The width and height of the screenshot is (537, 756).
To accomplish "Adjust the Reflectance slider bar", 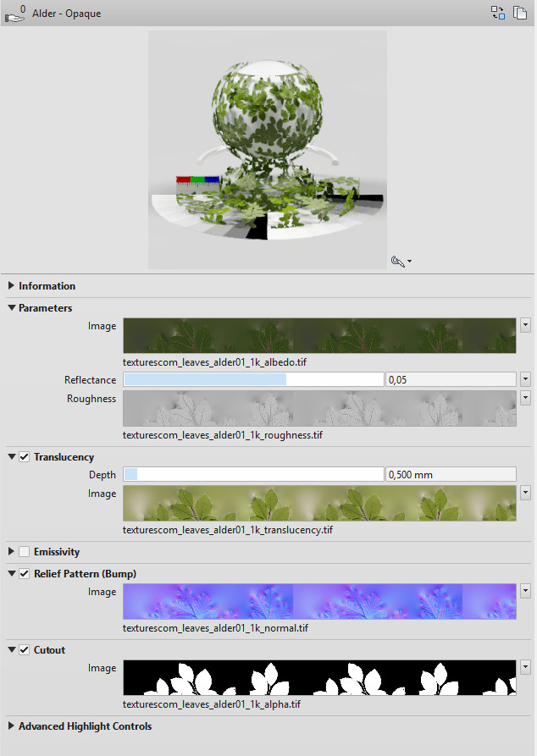I will pyautogui.click(x=253, y=379).
